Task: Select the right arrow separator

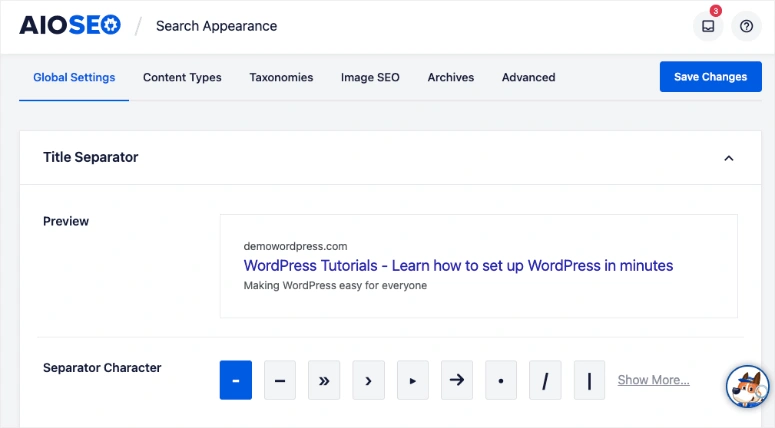Action: click(457, 380)
